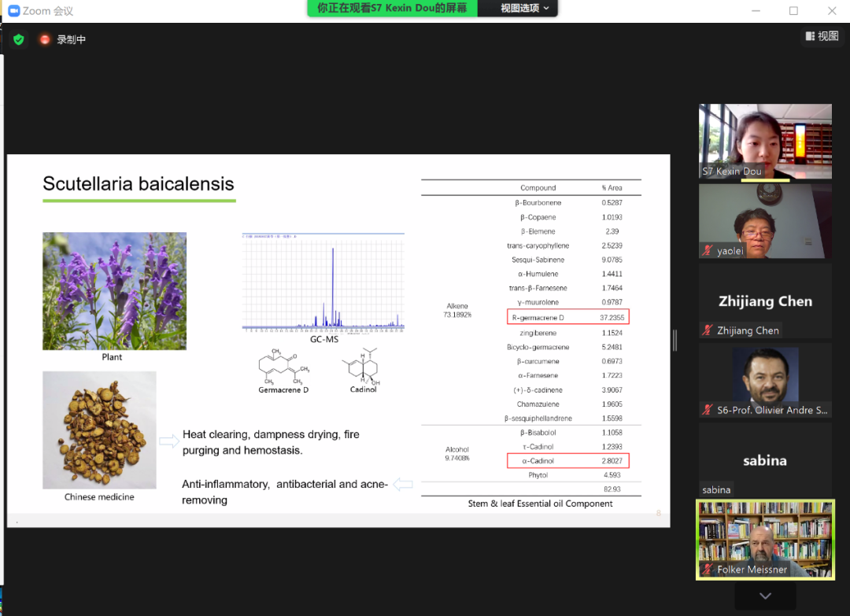Screen dimensions: 850x616
Task: Expand participant list with the down chevron
Action: 765,596
